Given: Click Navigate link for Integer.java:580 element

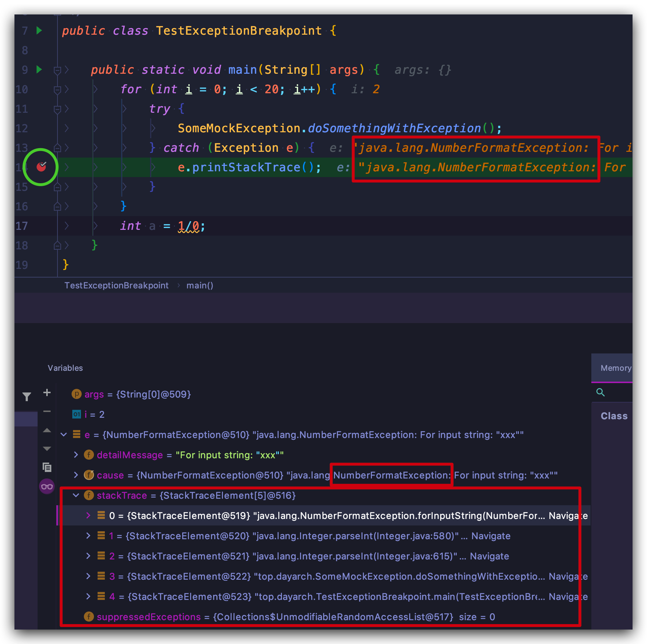Looking at the screenshot, I should click(491, 536).
